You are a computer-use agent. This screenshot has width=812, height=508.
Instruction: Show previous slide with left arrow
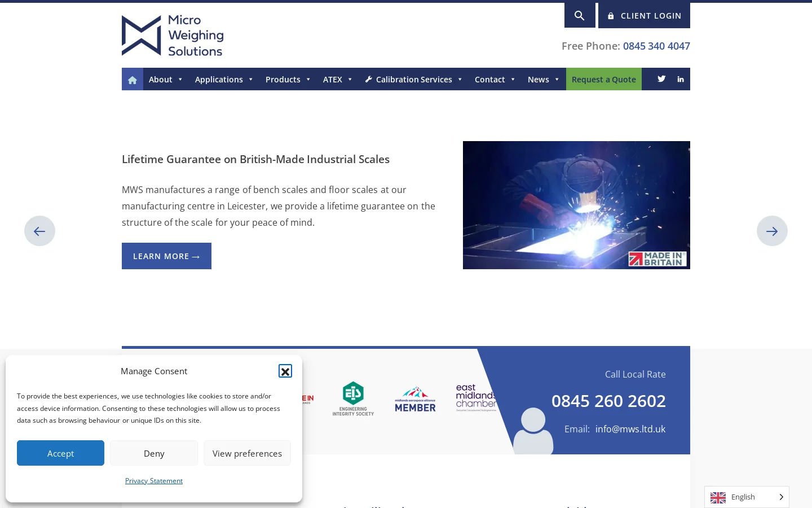(x=39, y=231)
